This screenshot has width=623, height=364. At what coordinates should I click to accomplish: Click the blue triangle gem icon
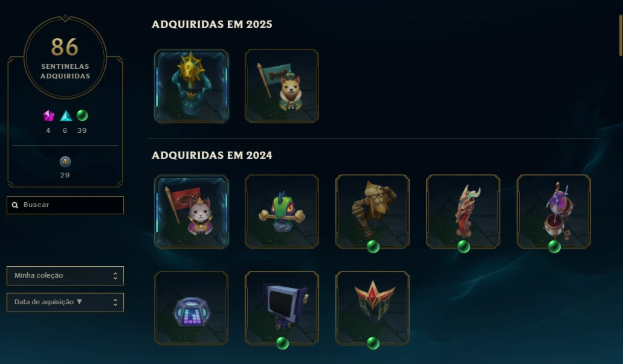coord(66,115)
